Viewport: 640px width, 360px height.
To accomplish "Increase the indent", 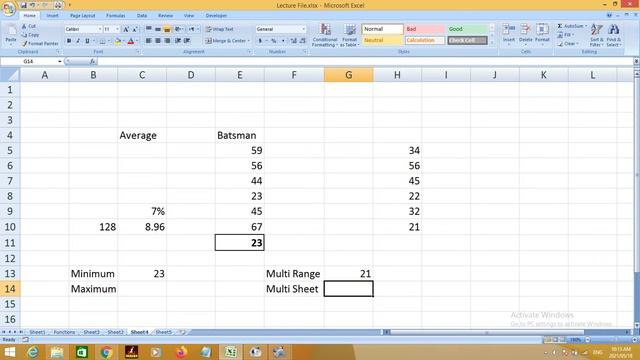I will pos(187,41).
